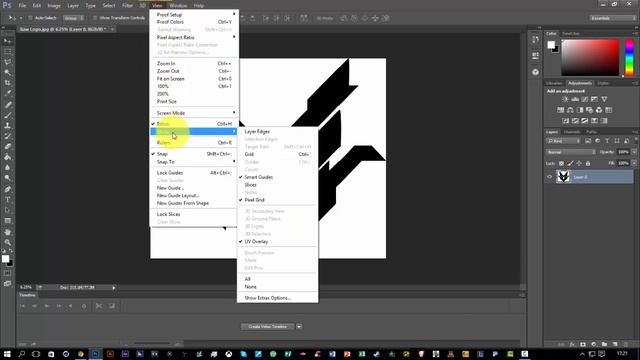Open Opacity value dropdown arrow

pyautogui.click(x=634, y=152)
